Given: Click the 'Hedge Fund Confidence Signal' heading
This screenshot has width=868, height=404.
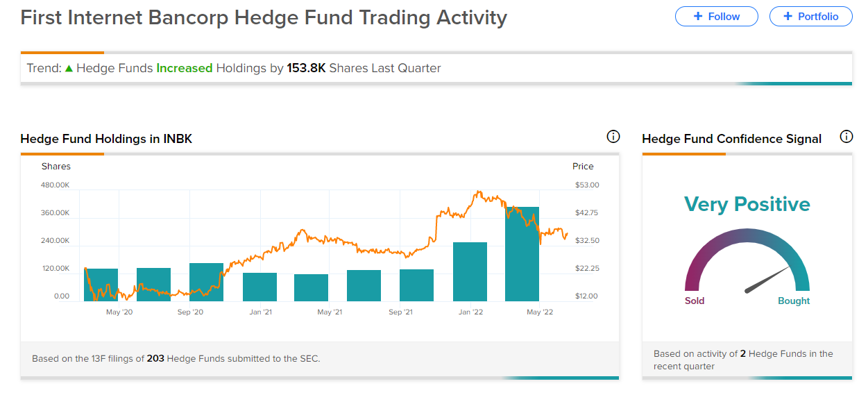Looking at the screenshot, I should [x=732, y=139].
